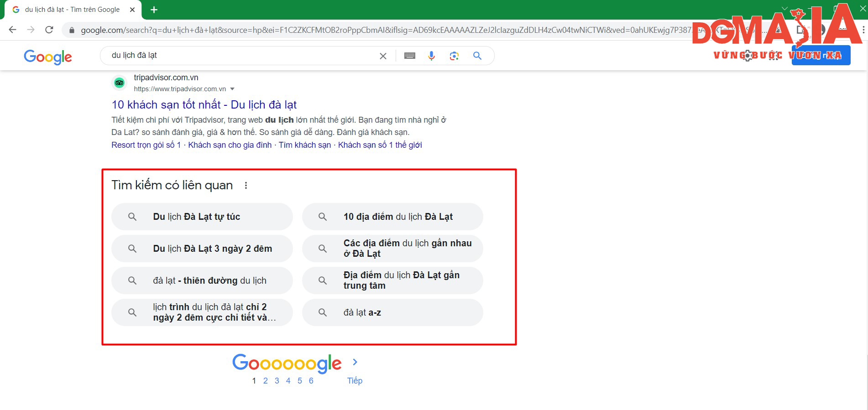Select related search 'Du lịch Đà Lạt tự túc'

tap(202, 217)
